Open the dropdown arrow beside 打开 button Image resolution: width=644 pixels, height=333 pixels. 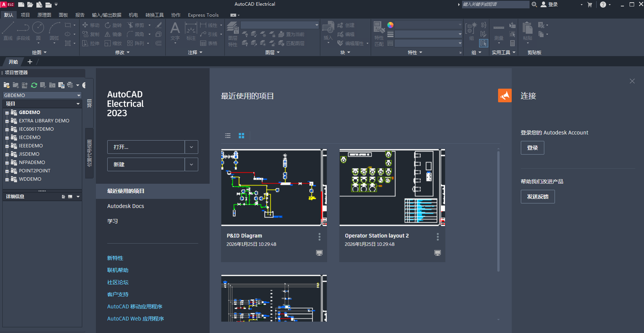point(191,147)
